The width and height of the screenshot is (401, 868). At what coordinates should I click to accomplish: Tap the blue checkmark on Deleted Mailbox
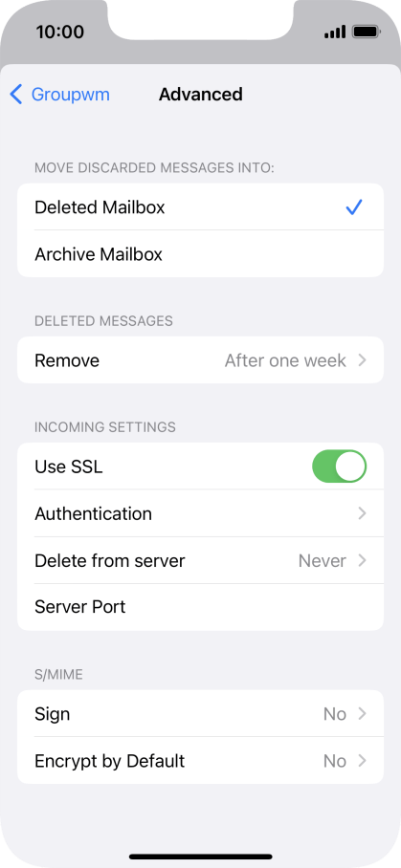click(x=354, y=207)
